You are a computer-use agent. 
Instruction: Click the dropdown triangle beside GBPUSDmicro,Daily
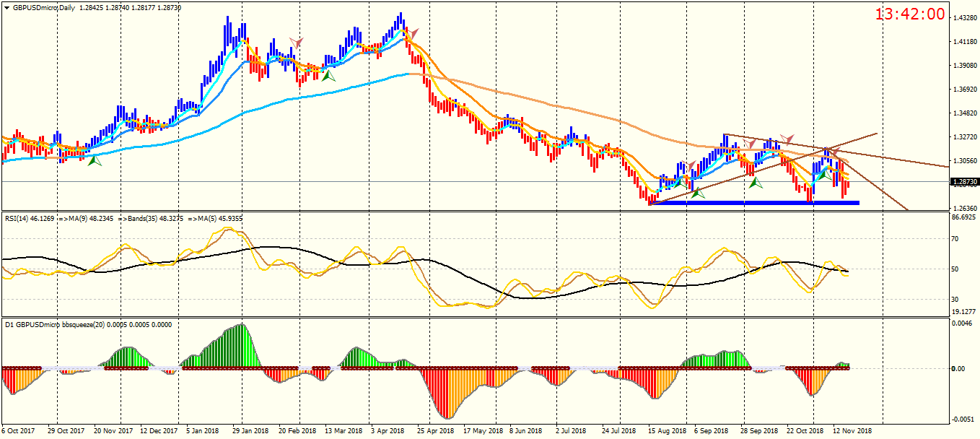[6, 7]
